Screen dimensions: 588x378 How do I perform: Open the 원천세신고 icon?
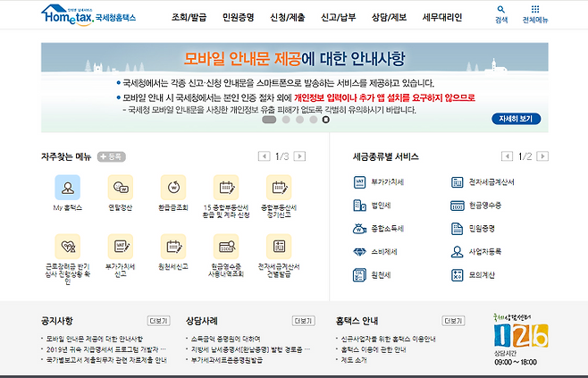[173, 246]
